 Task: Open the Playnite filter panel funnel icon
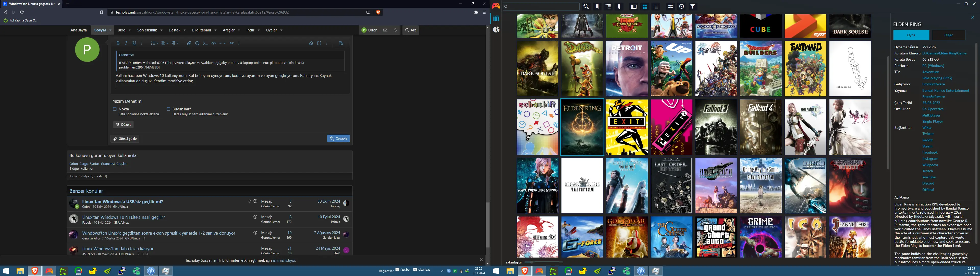[x=693, y=6]
